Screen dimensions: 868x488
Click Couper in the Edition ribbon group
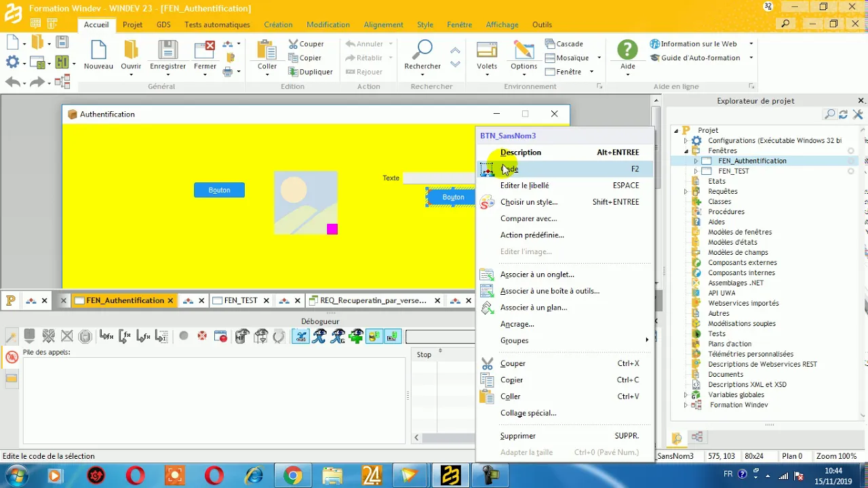pos(306,44)
